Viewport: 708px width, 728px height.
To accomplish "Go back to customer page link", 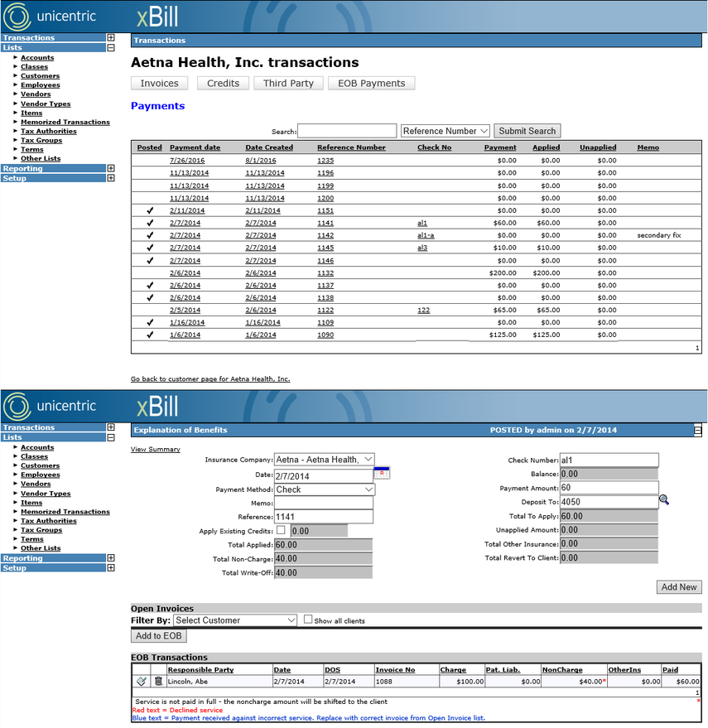I will point(210,378).
